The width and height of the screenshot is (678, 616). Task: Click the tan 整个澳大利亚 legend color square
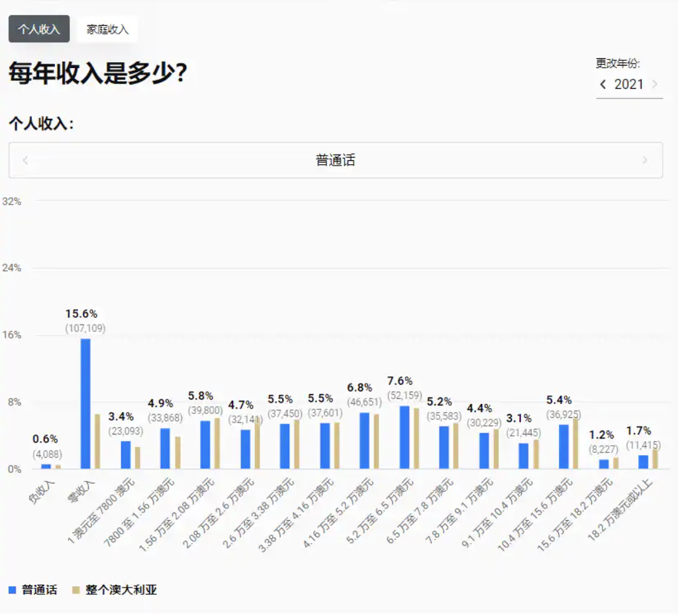[75, 590]
